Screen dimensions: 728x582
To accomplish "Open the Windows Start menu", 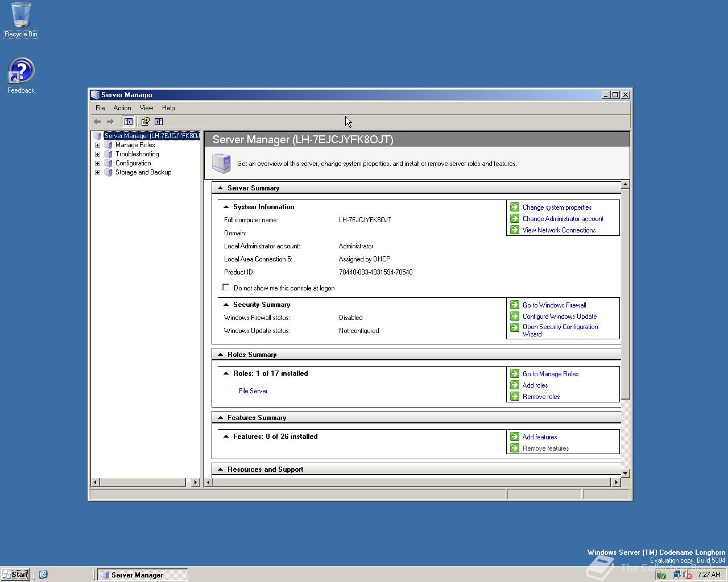I will click(15, 575).
